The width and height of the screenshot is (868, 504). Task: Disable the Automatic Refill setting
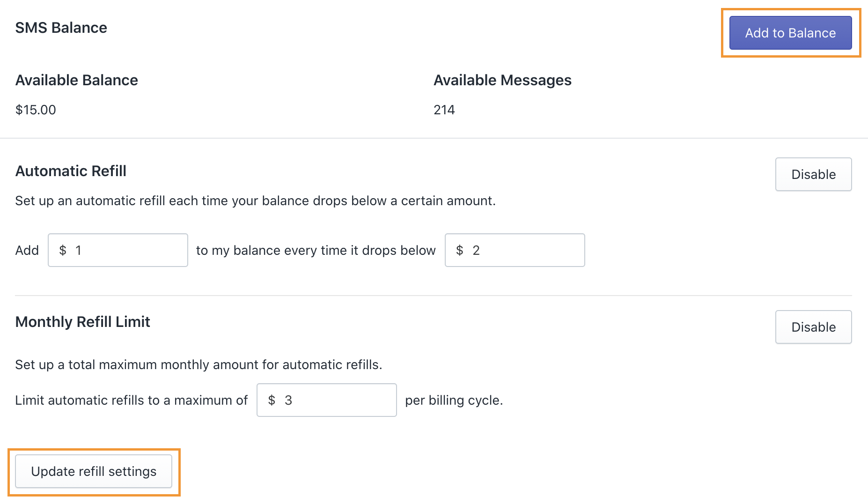[813, 174]
